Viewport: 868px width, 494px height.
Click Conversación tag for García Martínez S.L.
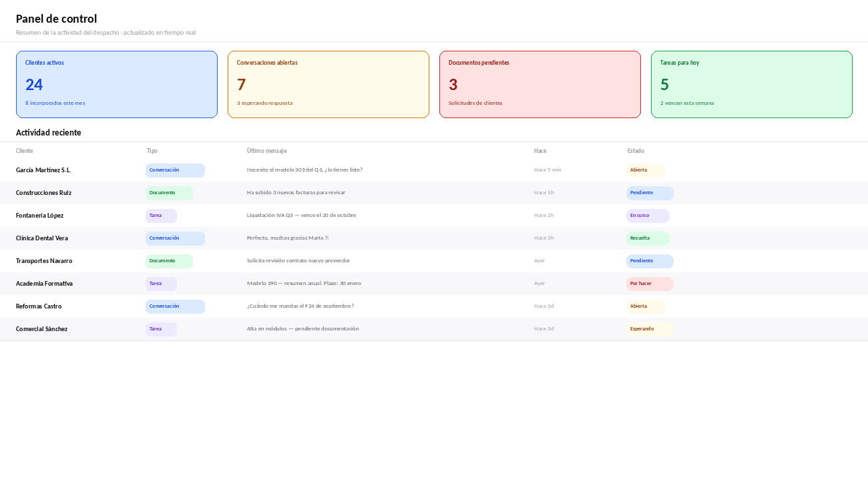coord(175,170)
